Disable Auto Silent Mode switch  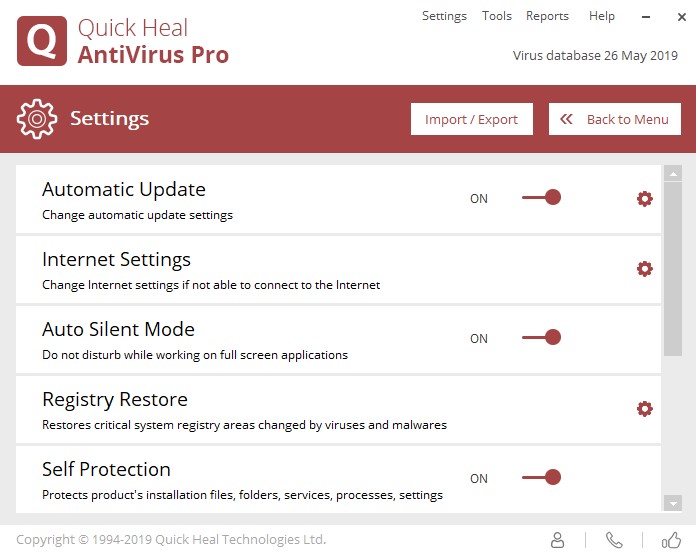click(542, 338)
